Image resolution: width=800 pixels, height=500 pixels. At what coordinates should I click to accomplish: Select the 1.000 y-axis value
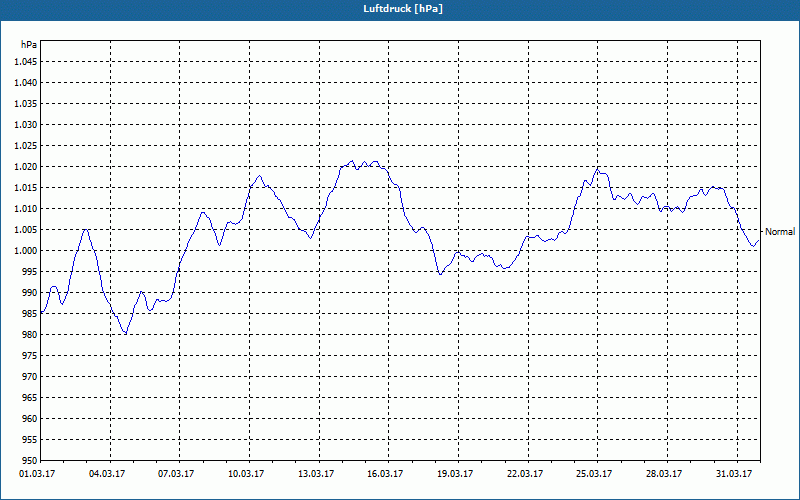[26, 251]
